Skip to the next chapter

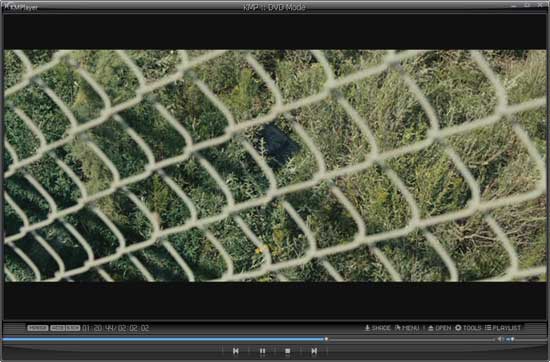click(x=314, y=351)
